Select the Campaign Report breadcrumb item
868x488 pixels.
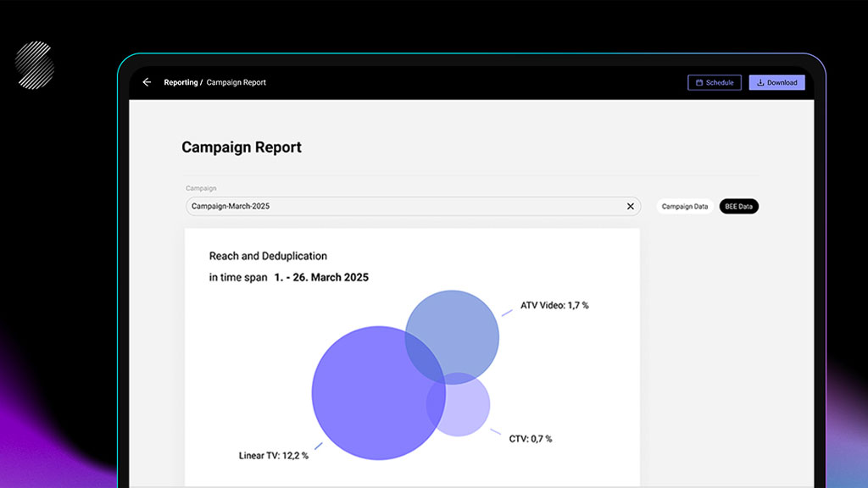tap(236, 83)
